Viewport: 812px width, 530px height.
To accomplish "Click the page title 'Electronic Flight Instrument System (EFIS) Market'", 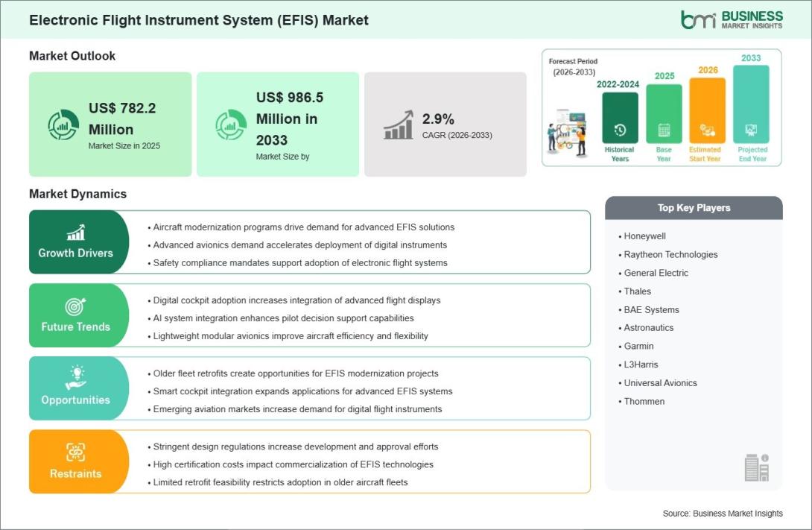I will [199, 20].
